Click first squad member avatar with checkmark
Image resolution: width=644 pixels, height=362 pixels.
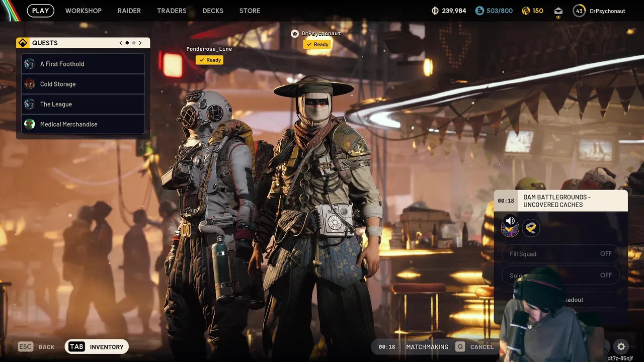click(510, 229)
